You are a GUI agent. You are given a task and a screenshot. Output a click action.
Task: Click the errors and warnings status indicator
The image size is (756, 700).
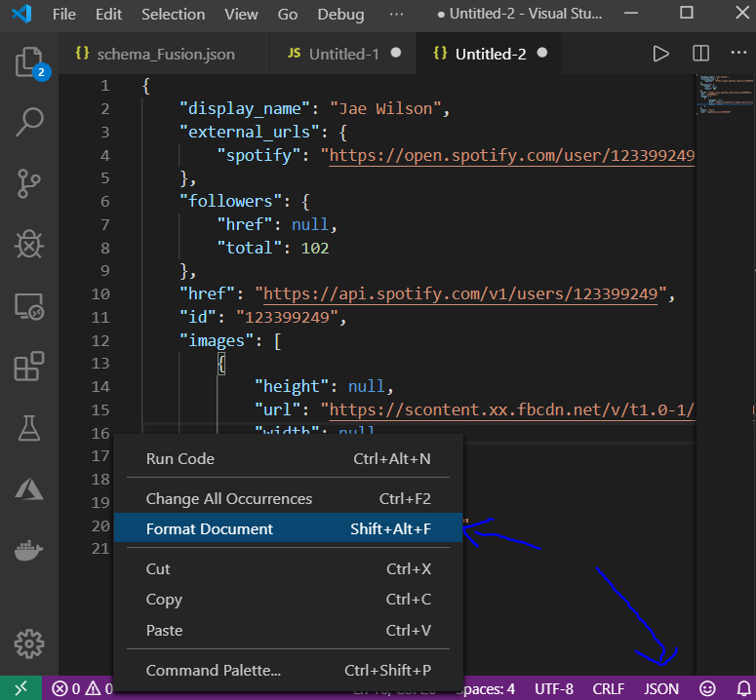pos(82,689)
